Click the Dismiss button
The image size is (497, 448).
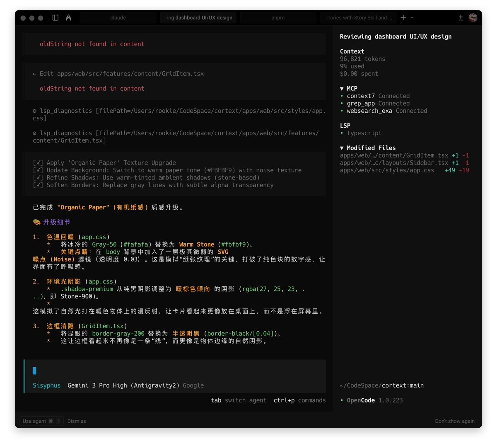pos(77,421)
